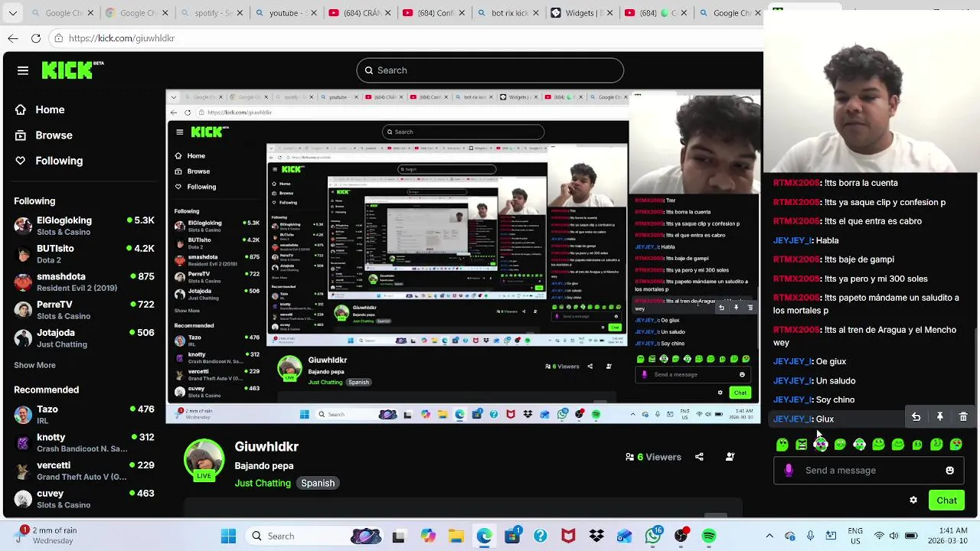
Task: Click JEYJEY_I username in Soy chino message
Action: (792, 399)
